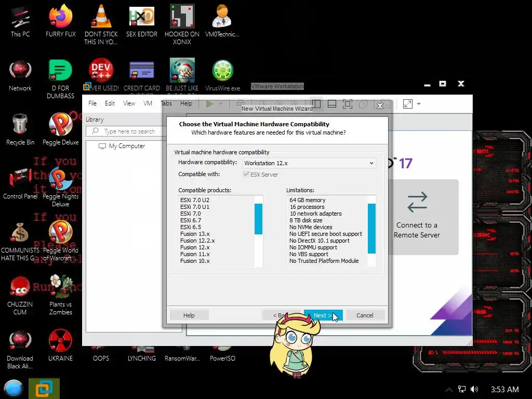Open the Network desktop icon
Viewport: 532px width, 399px height.
tap(20, 75)
